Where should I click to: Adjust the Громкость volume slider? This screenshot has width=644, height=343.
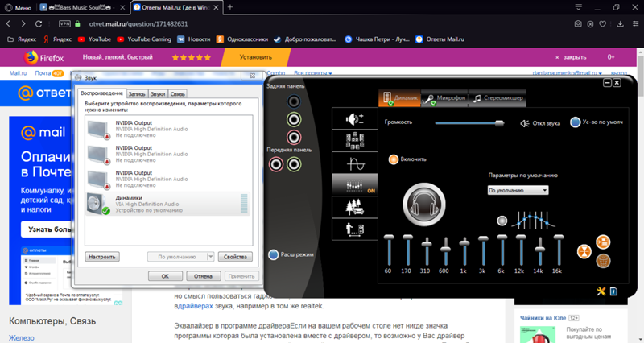(x=469, y=123)
